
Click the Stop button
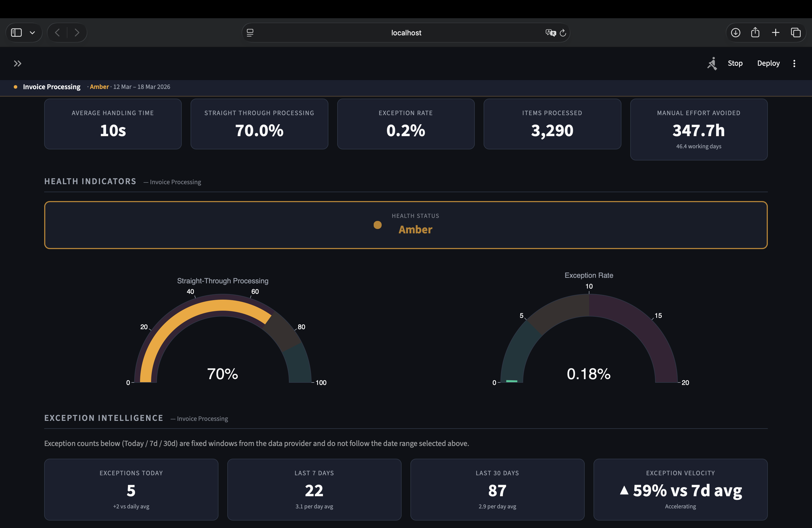coord(735,63)
